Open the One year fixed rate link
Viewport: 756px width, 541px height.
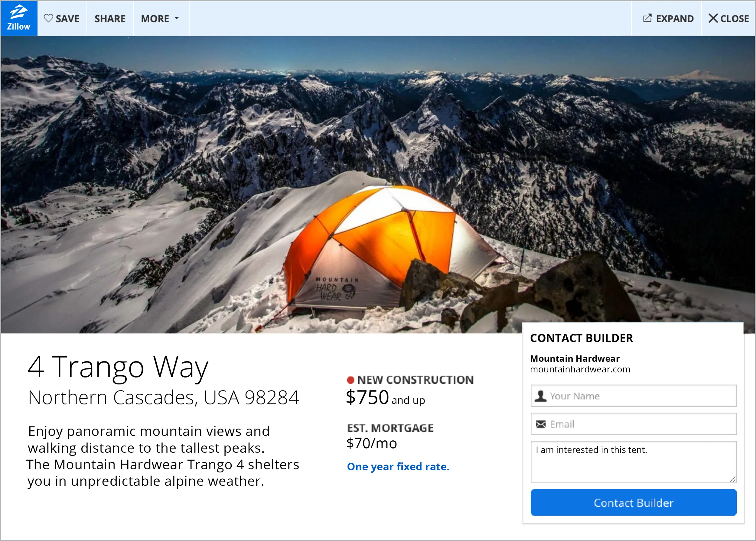398,467
